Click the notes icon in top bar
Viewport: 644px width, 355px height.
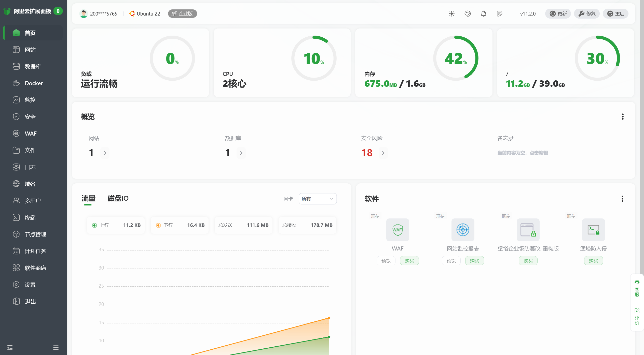(x=500, y=14)
